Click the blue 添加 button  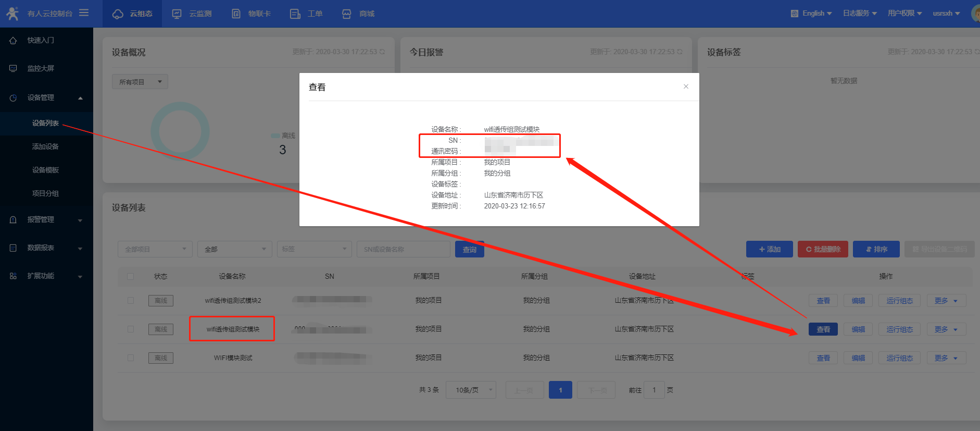[x=769, y=249]
